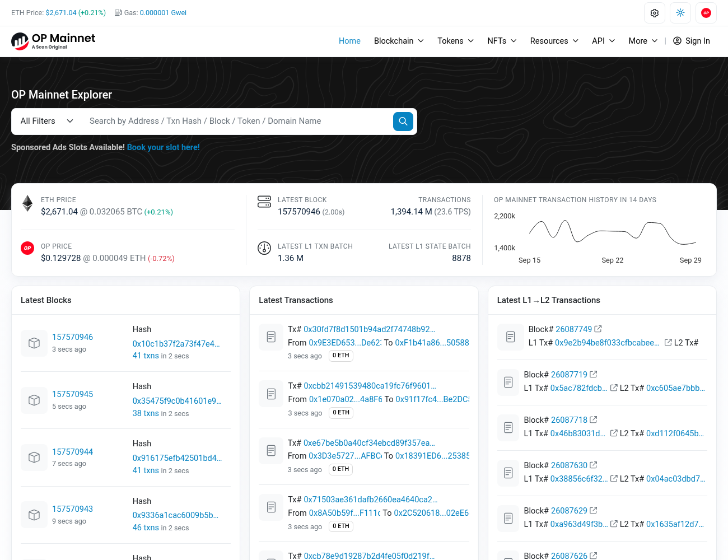Open L2 Tx 0xc605ae7bbb

[675, 388]
